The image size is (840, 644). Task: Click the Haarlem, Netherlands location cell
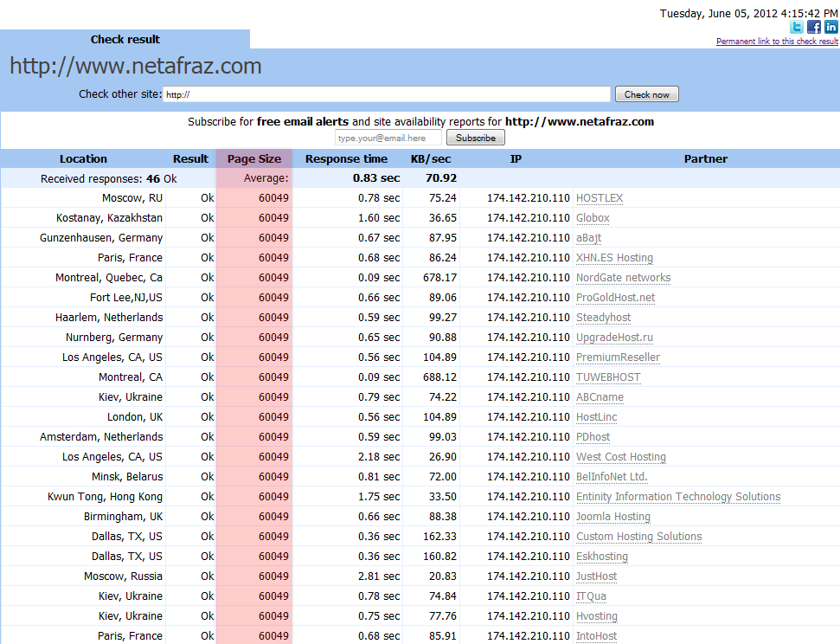coord(109,318)
